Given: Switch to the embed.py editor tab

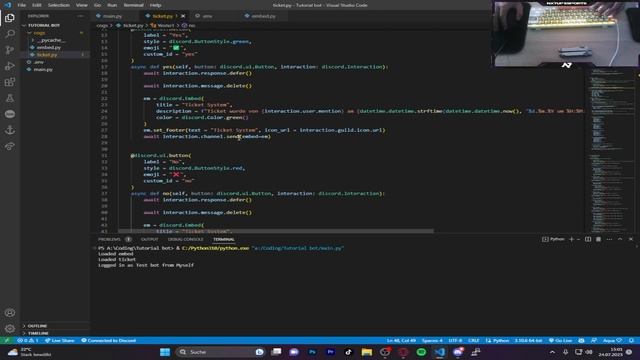Looking at the screenshot, I should click(x=263, y=16).
